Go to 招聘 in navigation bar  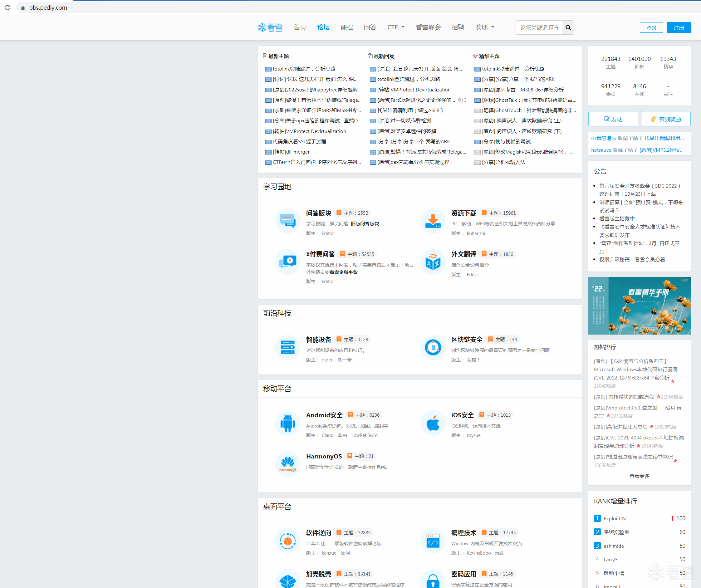457,27
